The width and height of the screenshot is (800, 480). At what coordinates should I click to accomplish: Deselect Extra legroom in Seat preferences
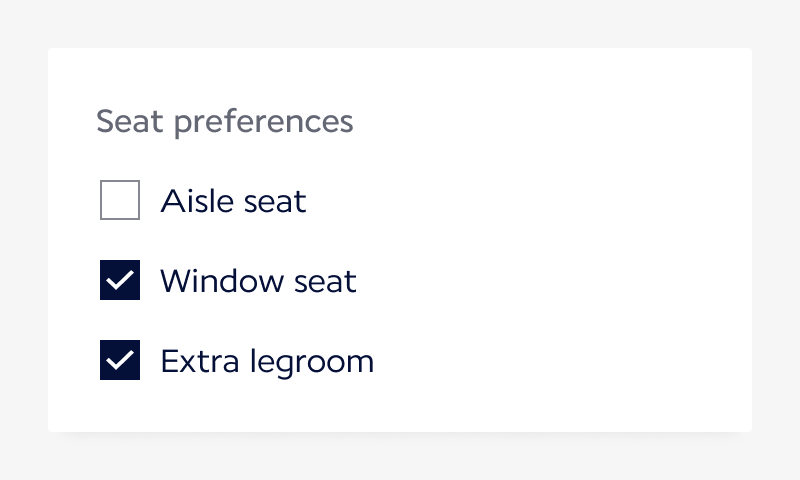[x=120, y=360]
